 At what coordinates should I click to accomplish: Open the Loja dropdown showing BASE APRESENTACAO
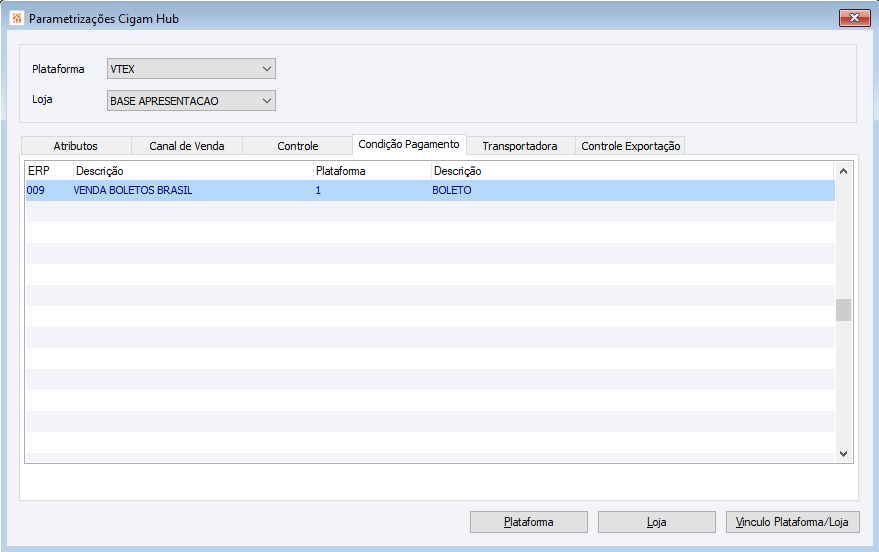tap(191, 101)
